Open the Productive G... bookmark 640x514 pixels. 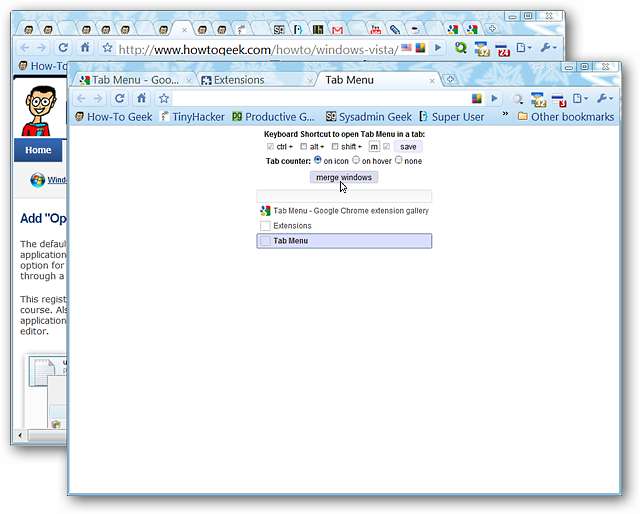point(273,117)
